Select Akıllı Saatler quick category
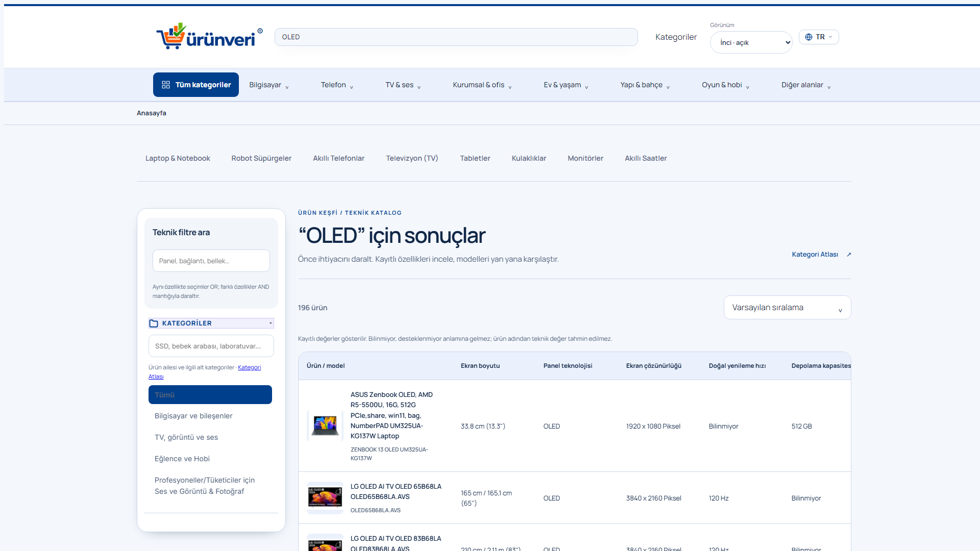 (646, 158)
